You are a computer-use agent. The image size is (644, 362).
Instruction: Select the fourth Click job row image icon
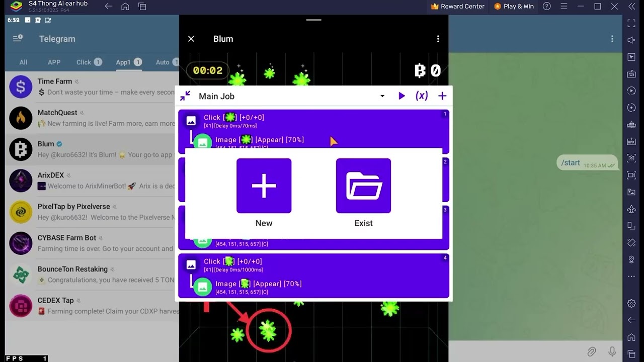coord(191,264)
